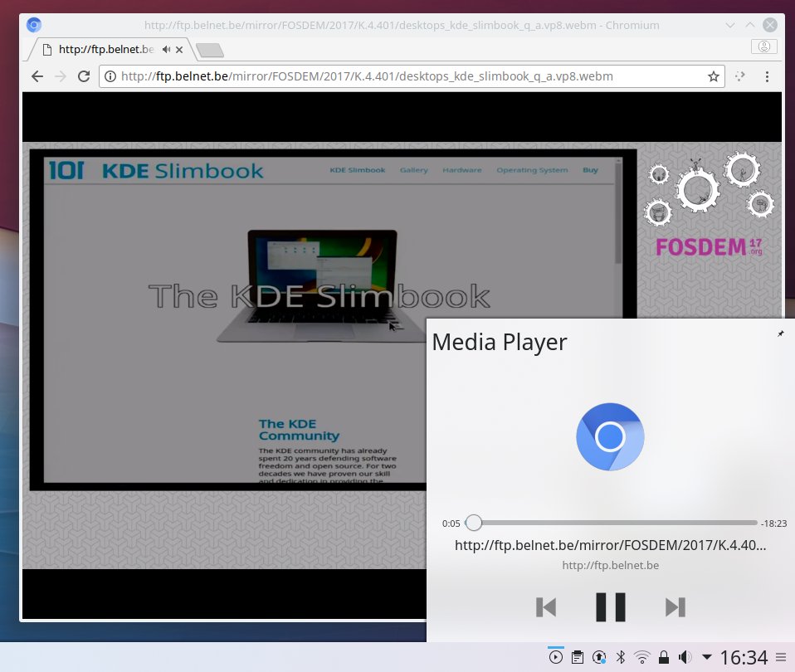Expand the hidden tray icons arrow
Image resolution: width=795 pixels, height=672 pixels.
706,657
